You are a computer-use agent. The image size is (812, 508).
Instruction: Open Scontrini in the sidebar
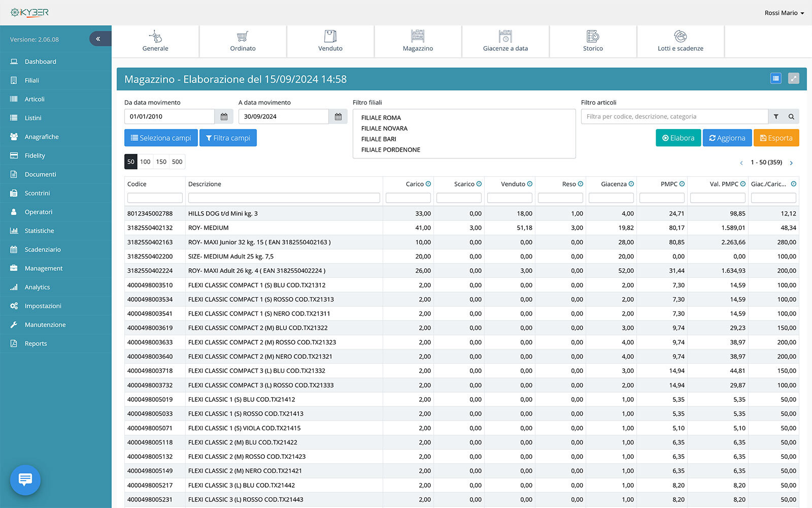(x=56, y=193)
